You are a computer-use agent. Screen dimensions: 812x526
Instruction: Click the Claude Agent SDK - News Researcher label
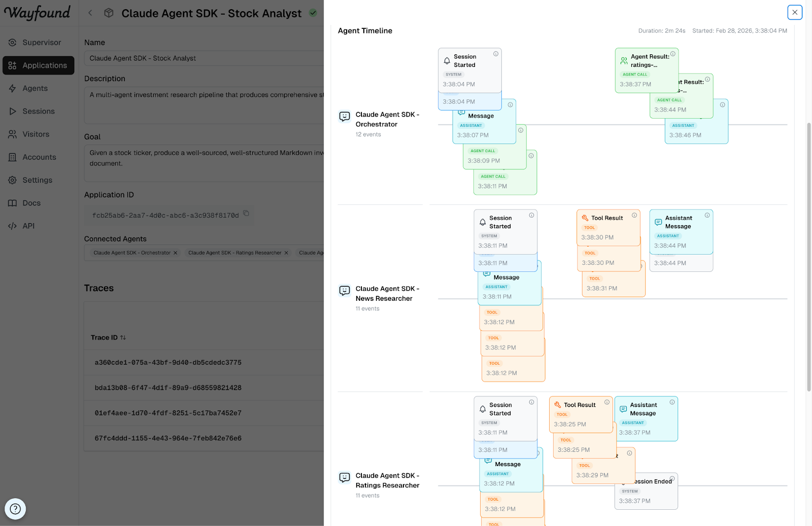387,293
